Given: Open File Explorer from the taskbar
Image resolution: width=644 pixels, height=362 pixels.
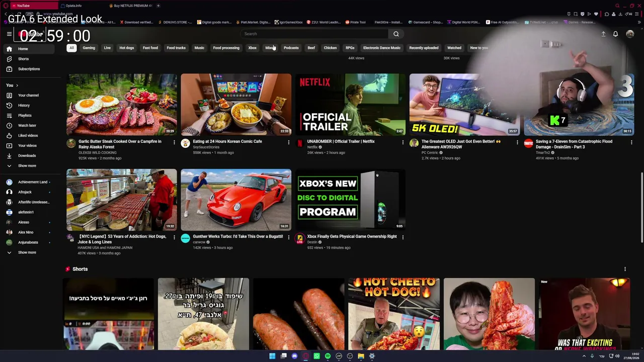Looking at the screenshot, I should [361, 356].
